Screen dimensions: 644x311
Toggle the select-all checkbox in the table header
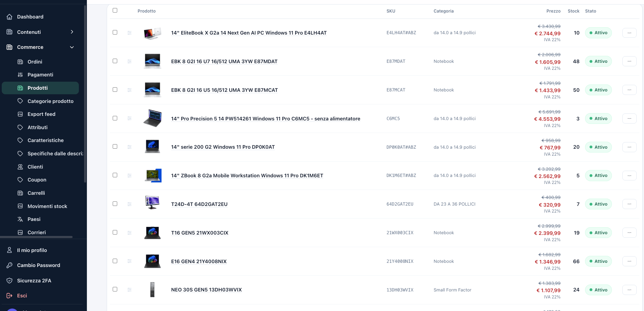(115, 10)
